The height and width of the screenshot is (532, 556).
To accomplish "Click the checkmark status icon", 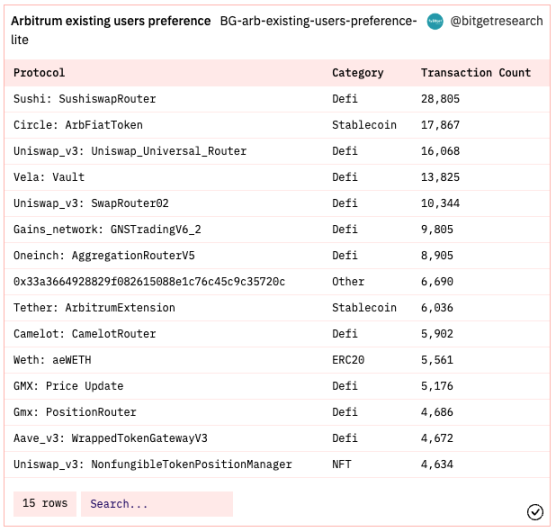I will 535,512.
